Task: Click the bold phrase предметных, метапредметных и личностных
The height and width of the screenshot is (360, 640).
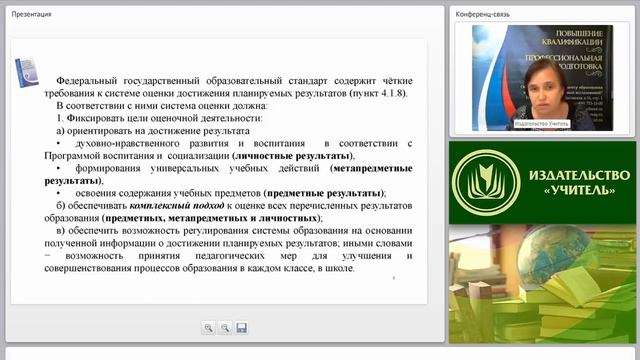Action: (211, 218)
